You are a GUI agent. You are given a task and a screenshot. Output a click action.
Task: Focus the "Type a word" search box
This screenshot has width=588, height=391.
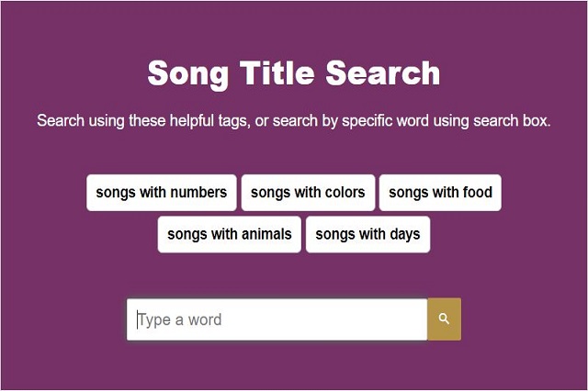pos(277,319)
